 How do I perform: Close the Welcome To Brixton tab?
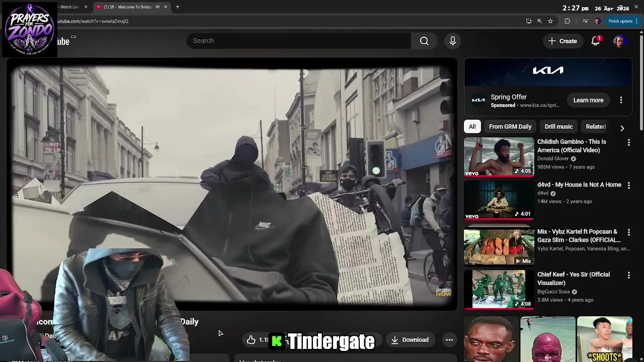[166, 7]
